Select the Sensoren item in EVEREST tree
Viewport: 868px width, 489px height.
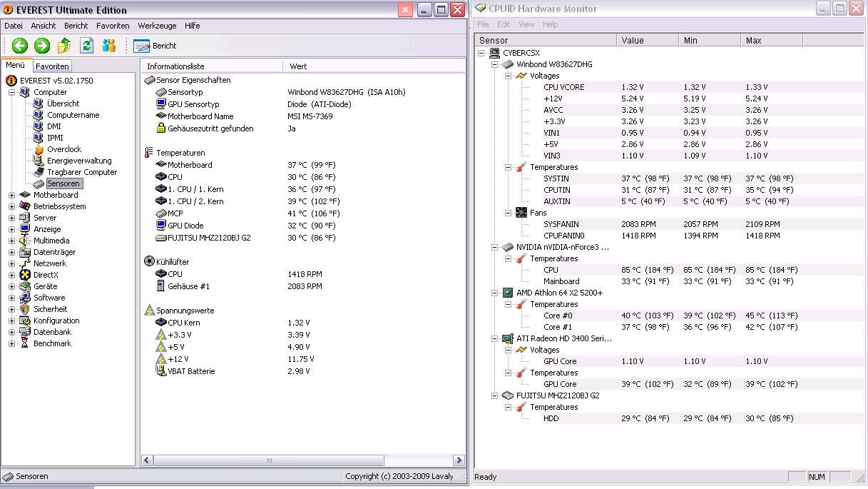tap(63, 183)
